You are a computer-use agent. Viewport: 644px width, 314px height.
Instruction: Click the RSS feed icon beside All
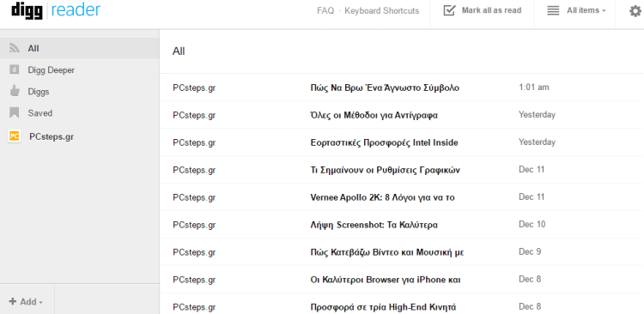pyautogui.click(x=15, y=48)
